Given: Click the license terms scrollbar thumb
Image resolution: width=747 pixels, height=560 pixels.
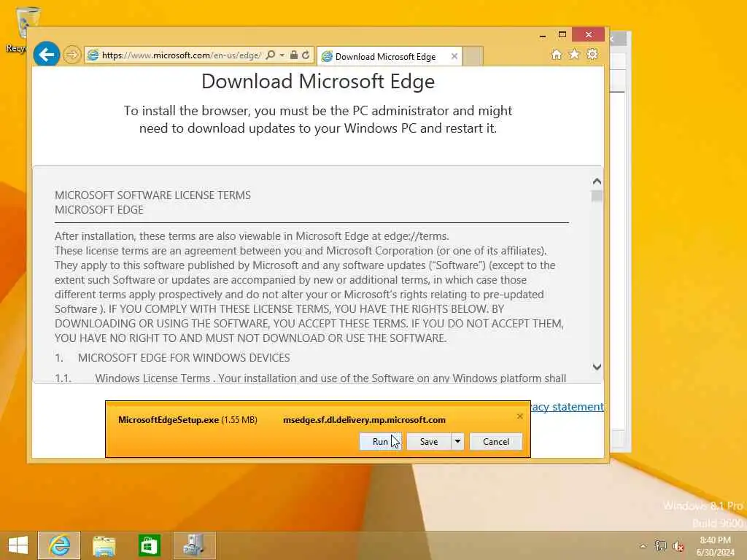Looking at the screenshot, I should point(597,196).
